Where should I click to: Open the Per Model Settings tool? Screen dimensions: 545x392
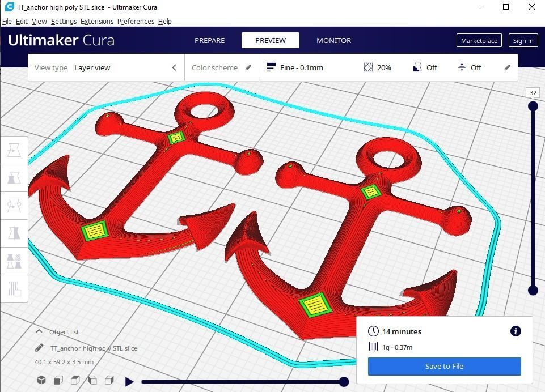[x=14, y=262]
